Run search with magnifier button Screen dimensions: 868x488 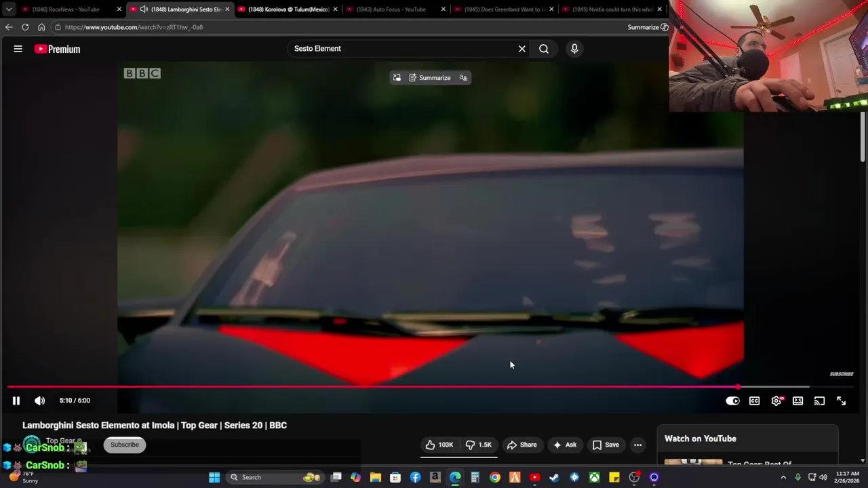point(544,49)
